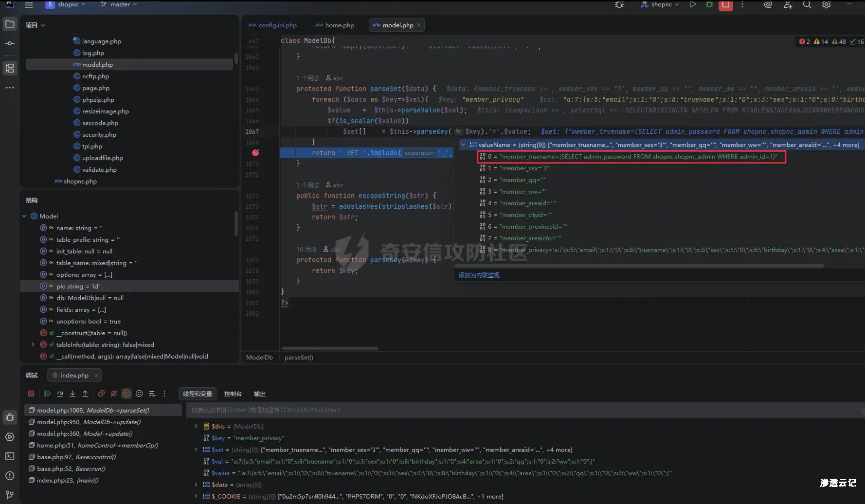
Task: Open the Terminal tool window icon
Action: pos(10,456)
